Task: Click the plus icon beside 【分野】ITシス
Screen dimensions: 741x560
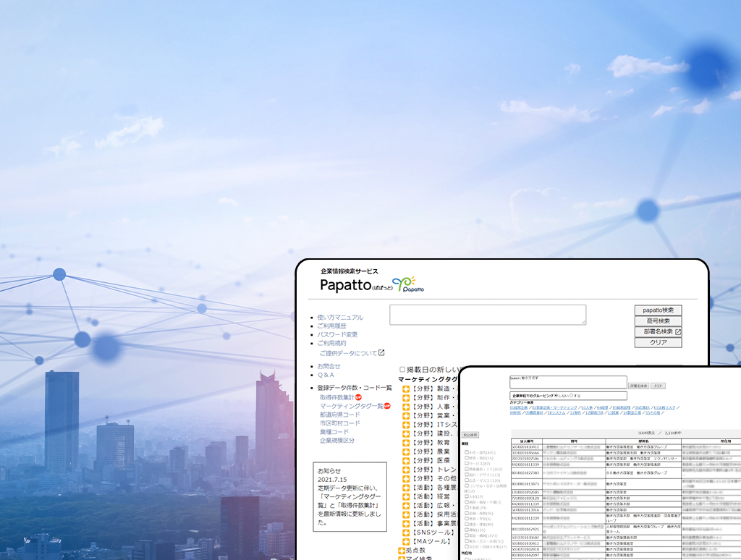Action: coord(405,425)
